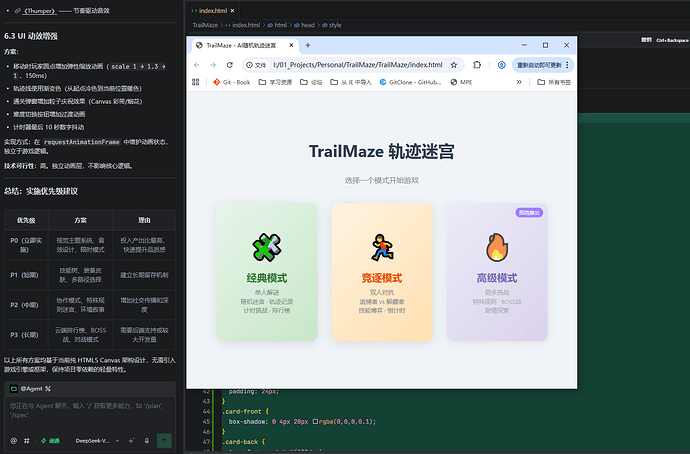Show more bookmarks with the double chevron

[519, 82]
